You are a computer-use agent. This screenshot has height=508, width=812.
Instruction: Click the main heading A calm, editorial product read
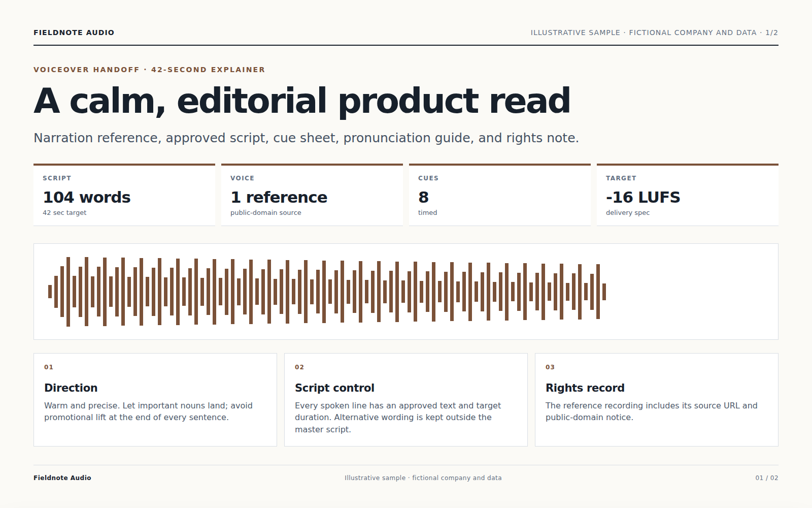pos(302,101)
